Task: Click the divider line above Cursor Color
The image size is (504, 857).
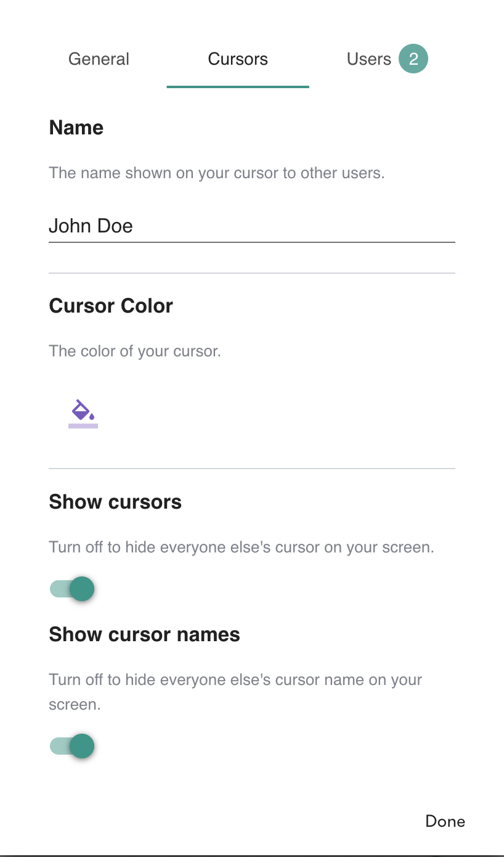Action: click(251, 273)
